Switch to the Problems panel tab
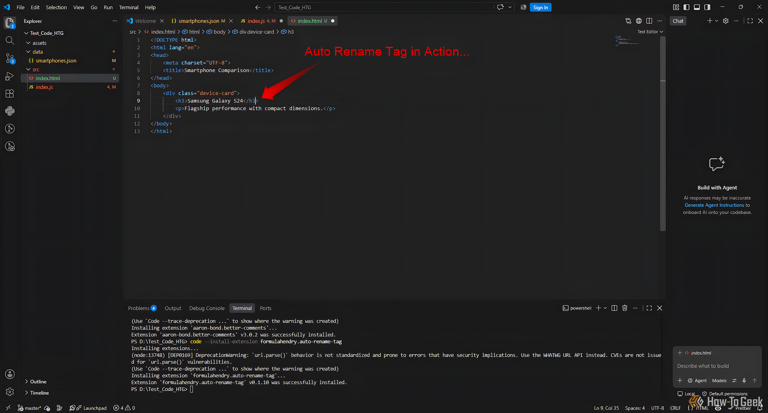The image size is (768, 413). (142, 308)
